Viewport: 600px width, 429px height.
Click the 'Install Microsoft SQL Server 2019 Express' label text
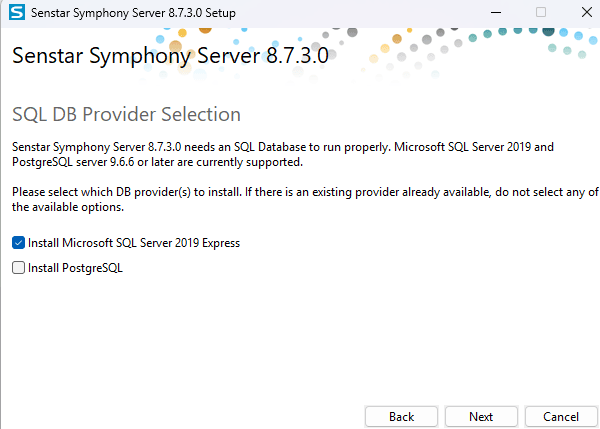134,243
